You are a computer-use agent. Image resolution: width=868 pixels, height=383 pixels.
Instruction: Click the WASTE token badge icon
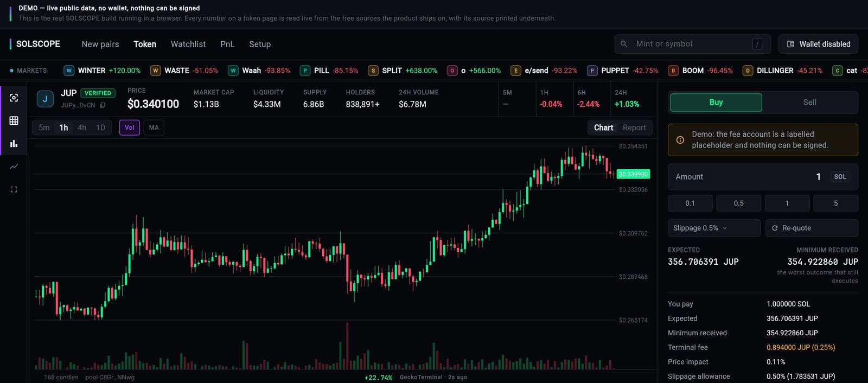point(156,71)
